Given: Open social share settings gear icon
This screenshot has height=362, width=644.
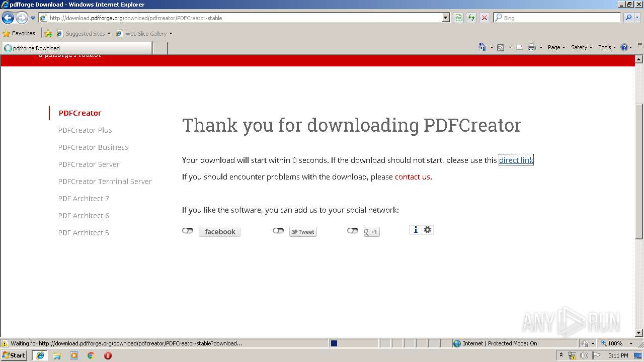Looking at the screenshot, I should click(428, 230).
